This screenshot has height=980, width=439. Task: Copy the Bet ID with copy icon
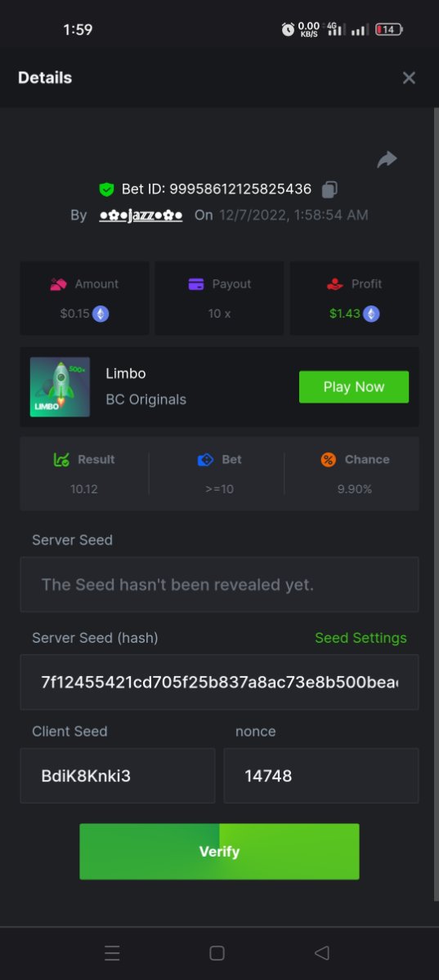(x=329, y=189)
